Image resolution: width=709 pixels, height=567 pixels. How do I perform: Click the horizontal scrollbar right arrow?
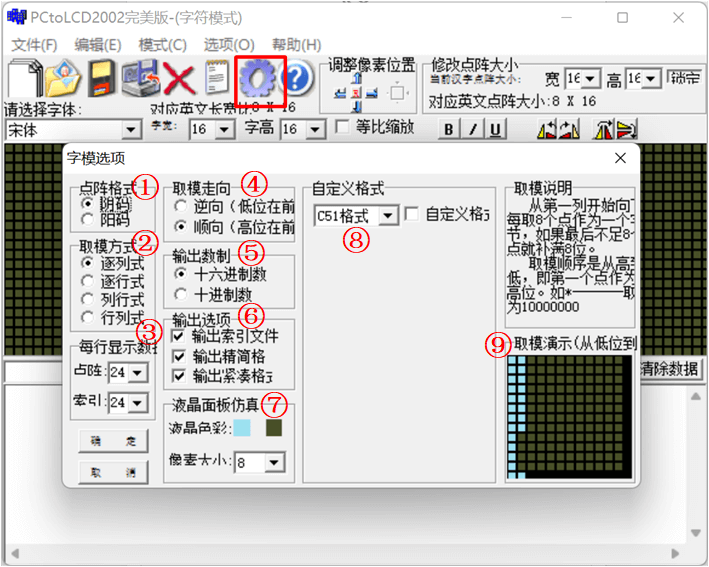tap(676, 553)
